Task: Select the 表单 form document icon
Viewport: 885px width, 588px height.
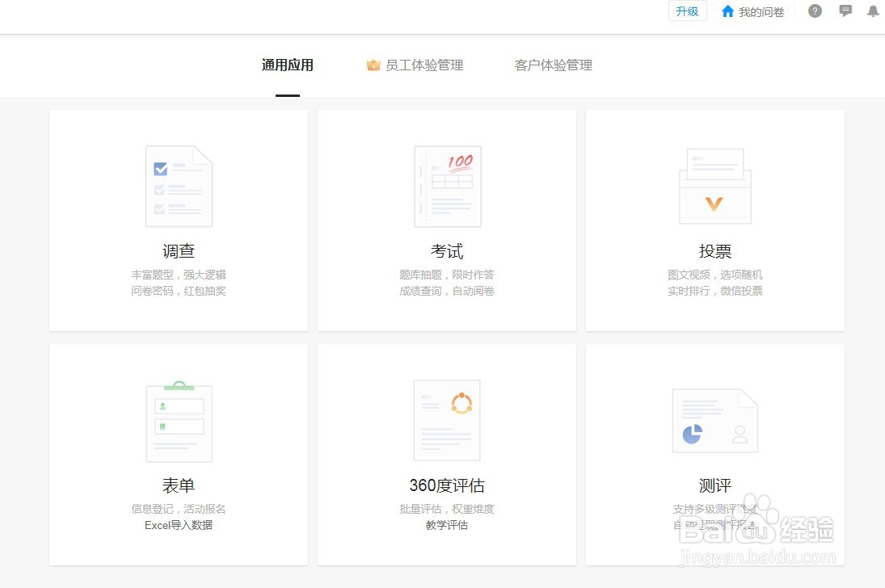Action: pyautogui.click(x=179, y=419)
